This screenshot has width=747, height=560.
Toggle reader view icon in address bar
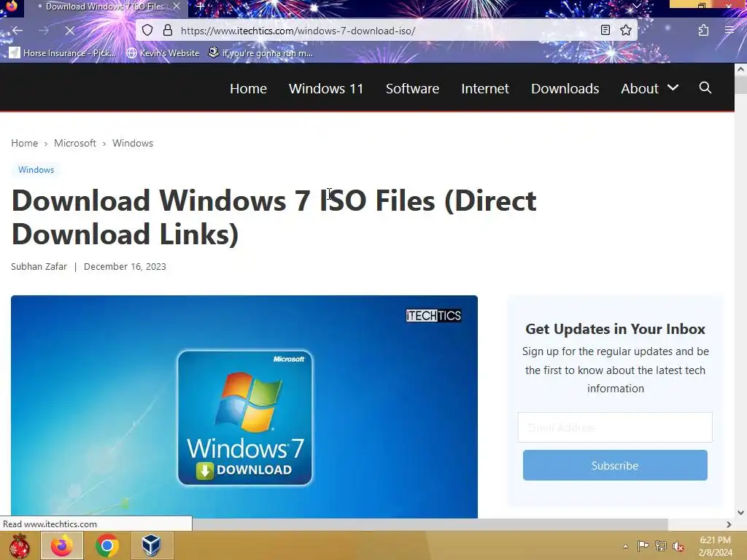point(605,31)
